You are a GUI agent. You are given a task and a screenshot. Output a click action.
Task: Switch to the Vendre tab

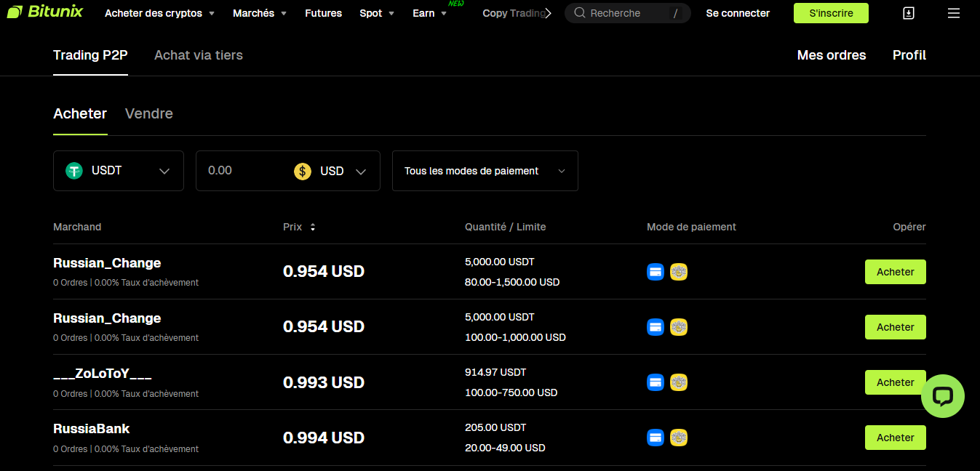pos(148,113)
